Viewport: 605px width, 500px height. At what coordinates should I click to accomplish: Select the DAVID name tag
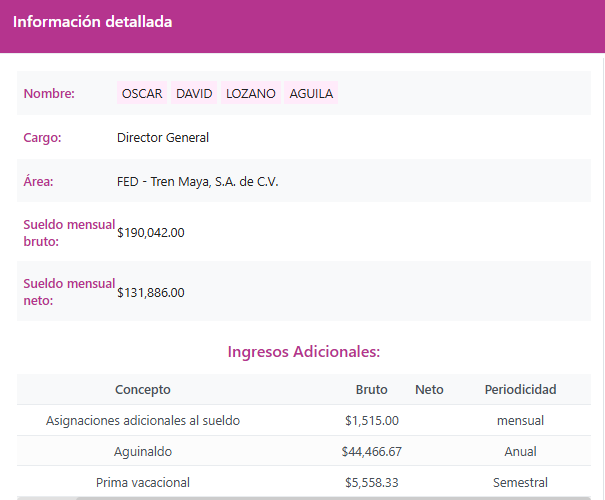[x=194, y=93]
